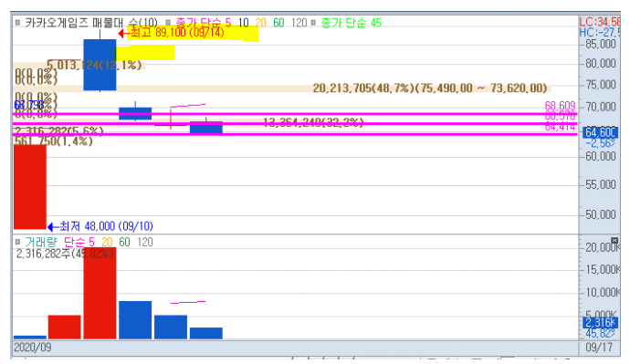Click the orange 20 label in price legend
630x364 pixels.
[x=261, y=23]
